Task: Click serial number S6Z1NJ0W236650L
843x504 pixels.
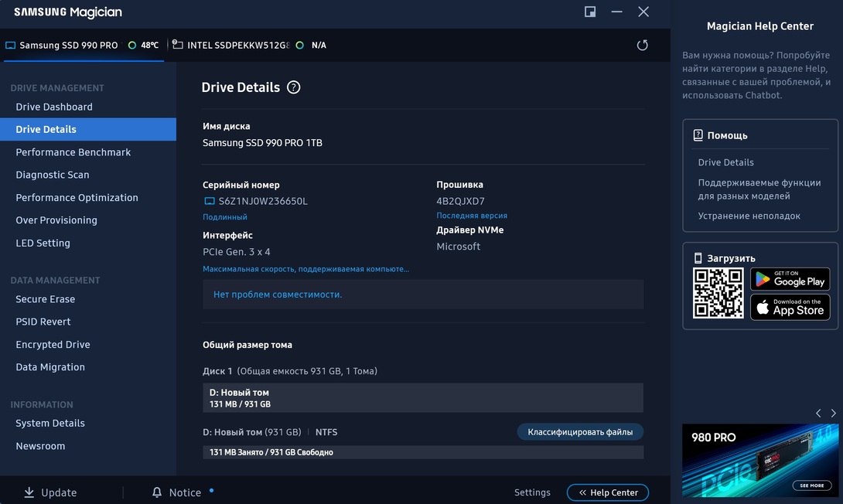Action: click(263, 201)
